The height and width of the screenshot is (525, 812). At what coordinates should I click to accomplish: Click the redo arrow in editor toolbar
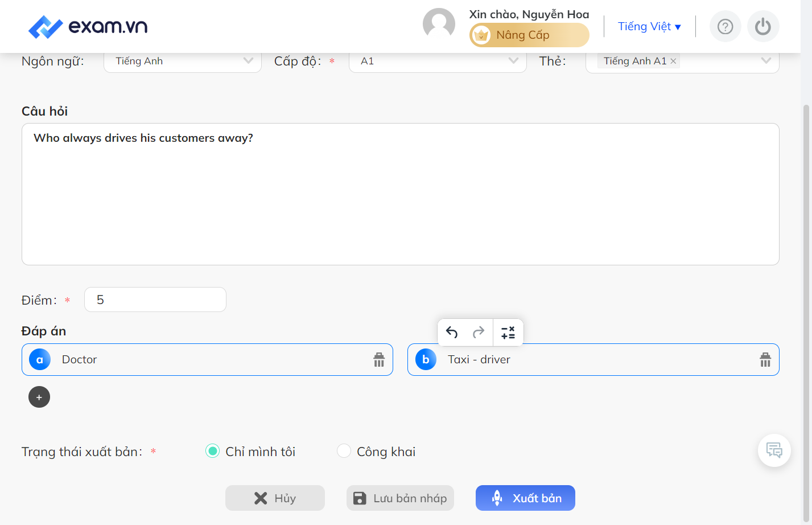pos(479,333)
